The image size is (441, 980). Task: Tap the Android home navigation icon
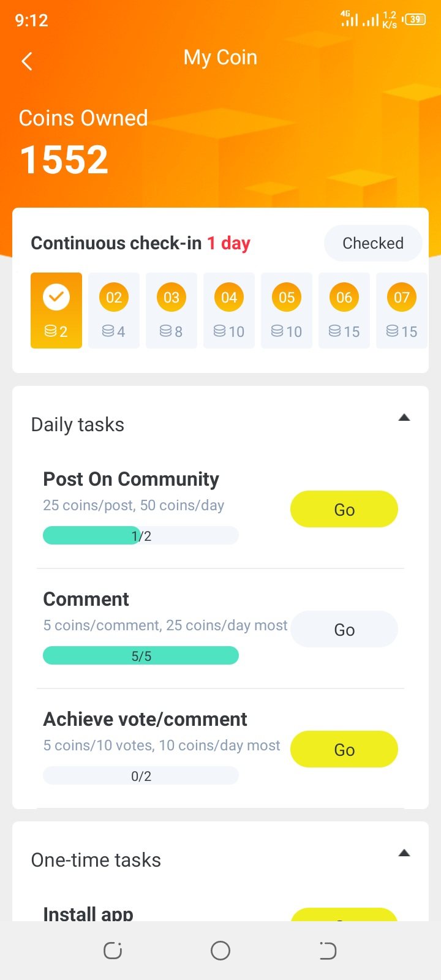pyautogui.click(x=221, y=951)
